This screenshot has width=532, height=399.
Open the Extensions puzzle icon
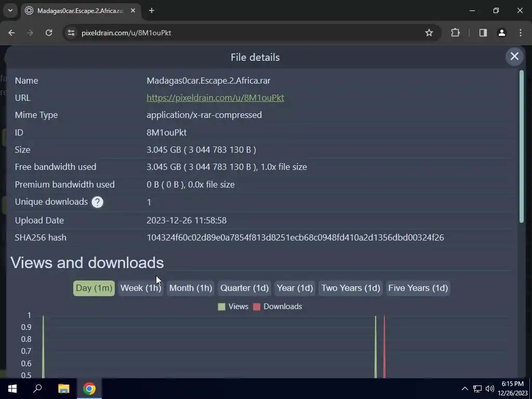tap(455, 33)
